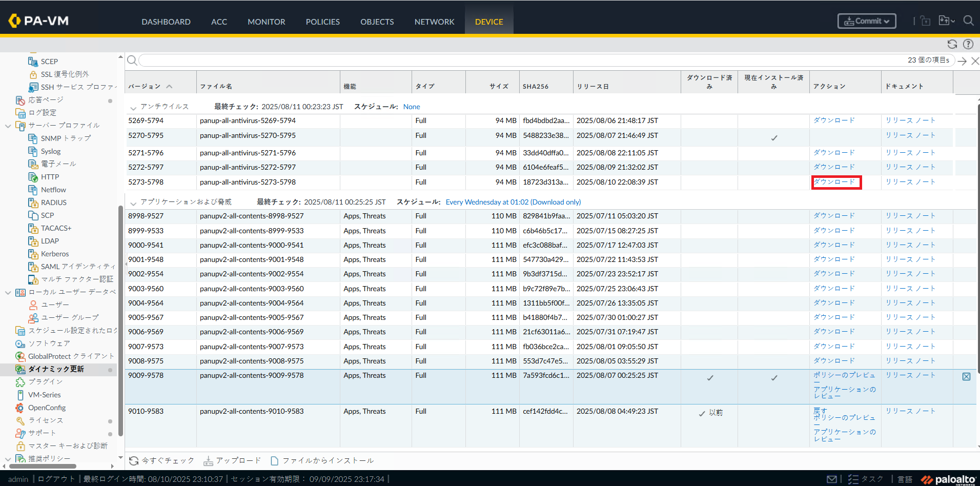
Task: Switch to the MONITOR tab
Action: (266, 22)
